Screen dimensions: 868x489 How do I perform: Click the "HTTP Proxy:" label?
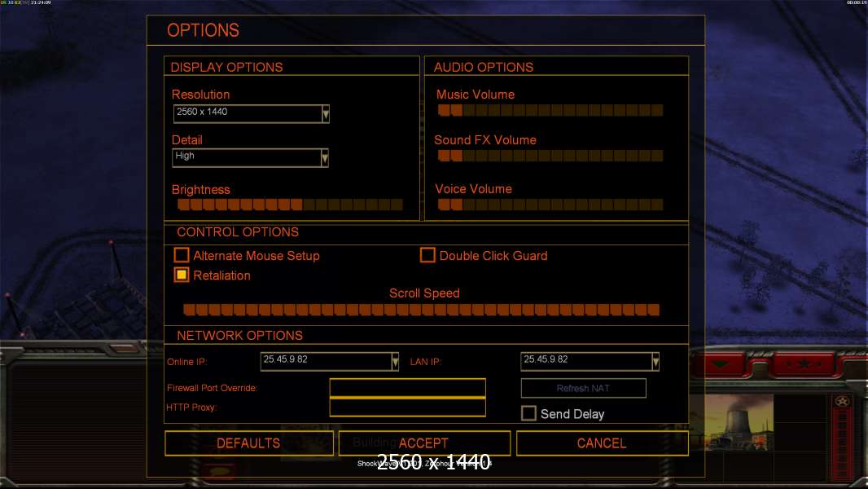pyautogui.click(x=191, y=407)
